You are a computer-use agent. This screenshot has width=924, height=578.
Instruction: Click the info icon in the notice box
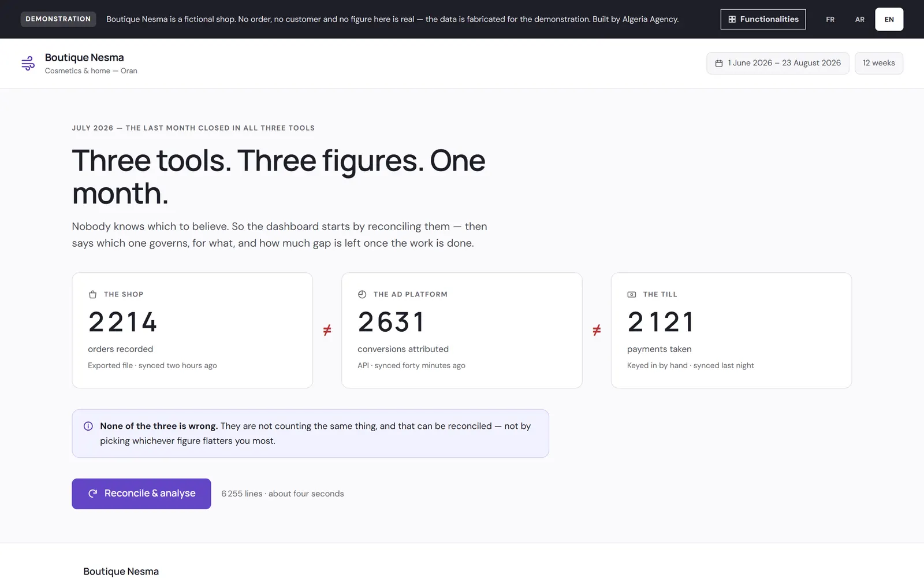point(88,426)
